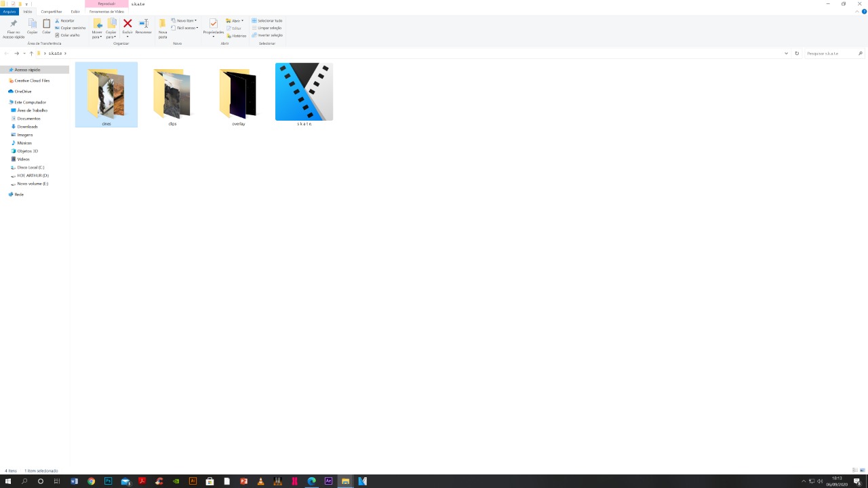868x488 pixels.
Task: Open Ferramentas de Vídeo tab
Action: tap(106, 12)
